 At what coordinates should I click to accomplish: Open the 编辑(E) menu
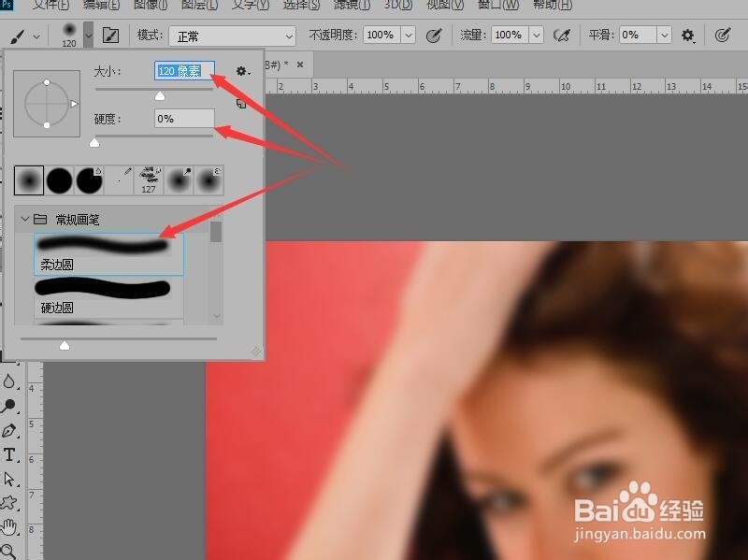101,6
